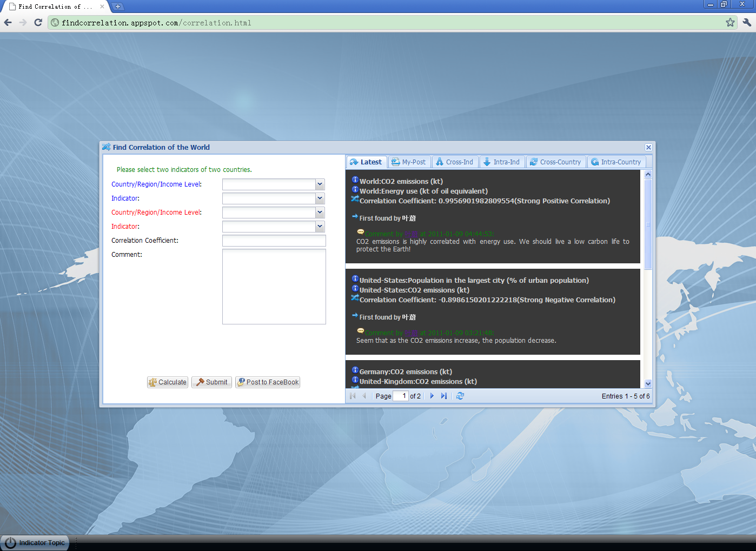Click info icon beside Germany:CO2 emissions
This screenshot has height=551, width=756.
[x=355, y=370]
